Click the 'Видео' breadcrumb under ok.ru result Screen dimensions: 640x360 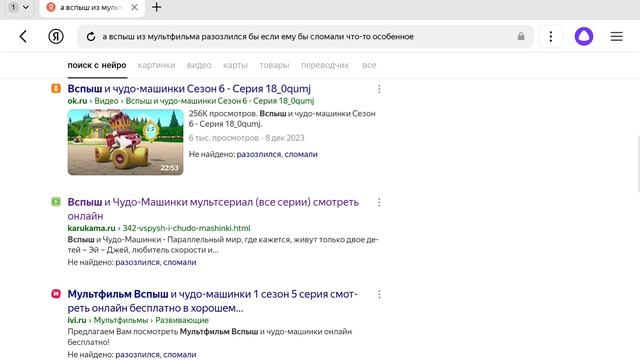coord(106,101)
